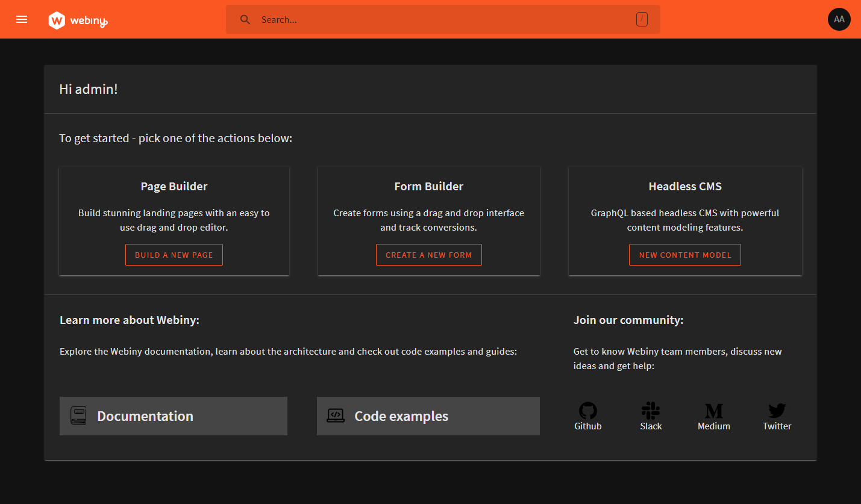Screen dimensions: 861x504
Task: Click the Webiny logo in the header
Action: click(77, 19)
